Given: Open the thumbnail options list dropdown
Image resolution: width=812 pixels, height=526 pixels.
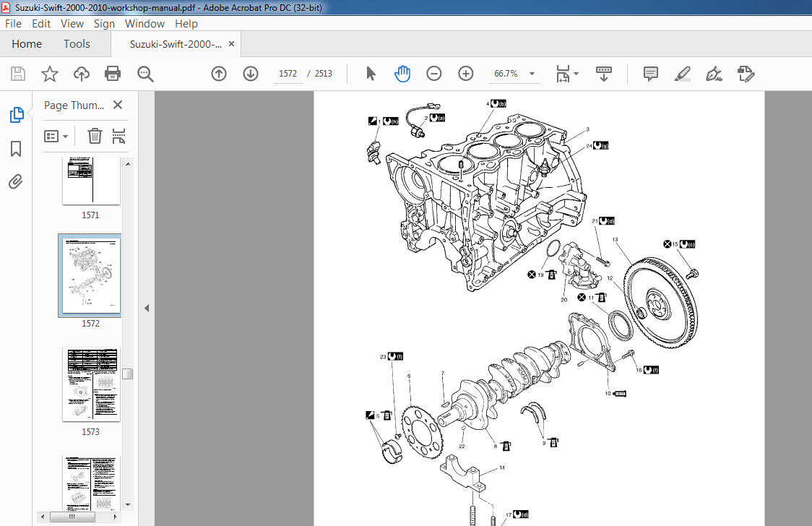Looking at the screenshot, I should click(56, 136).
